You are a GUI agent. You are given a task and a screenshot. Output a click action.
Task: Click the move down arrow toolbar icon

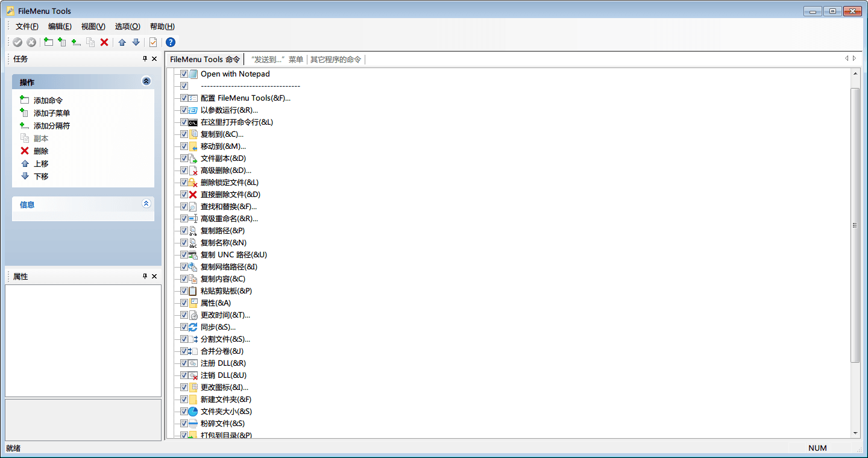(136, 42)
